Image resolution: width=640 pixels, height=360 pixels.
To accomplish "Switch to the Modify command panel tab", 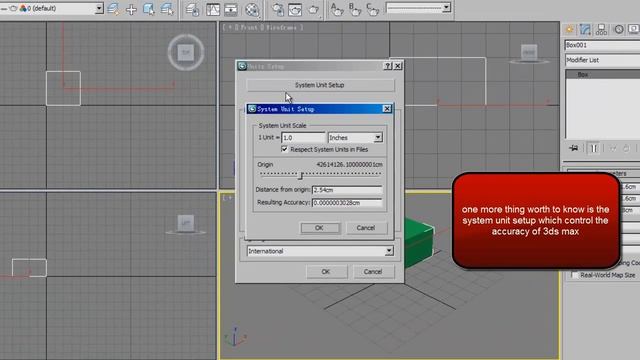I will tap(585, 29).
